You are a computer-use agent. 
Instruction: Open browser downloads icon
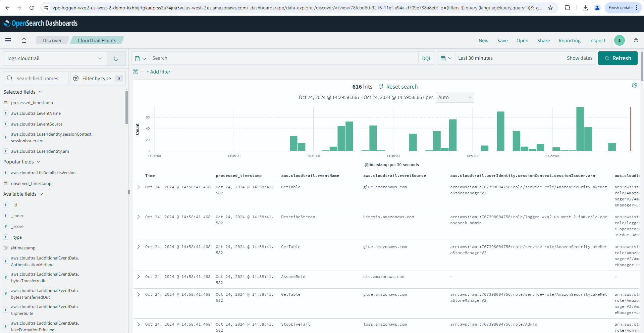click(x=585, y=8)
